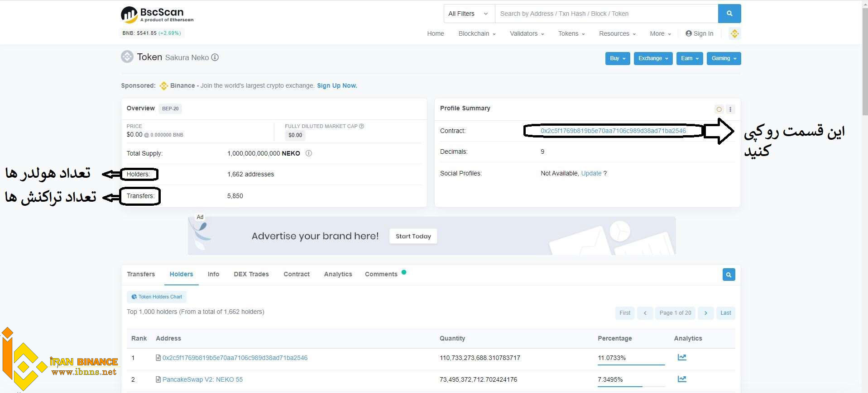868x393 pixels.
Task: Click Start Today ad button
Action: 413,236
